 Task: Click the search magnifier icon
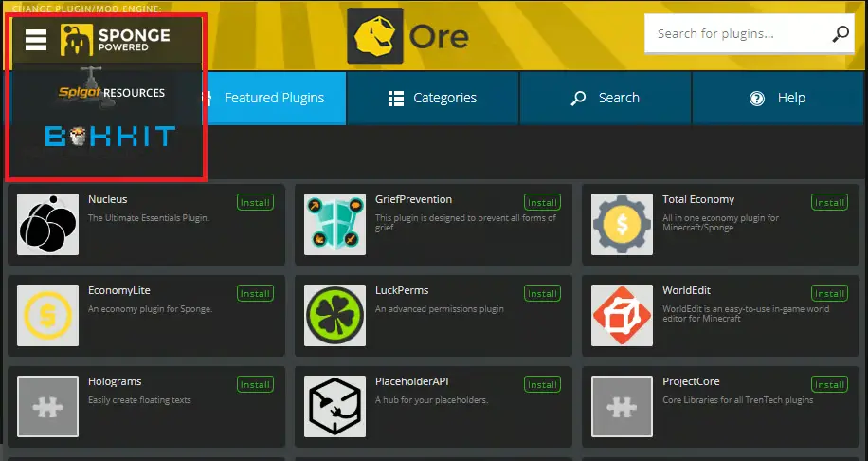click(x=840, y=34)
